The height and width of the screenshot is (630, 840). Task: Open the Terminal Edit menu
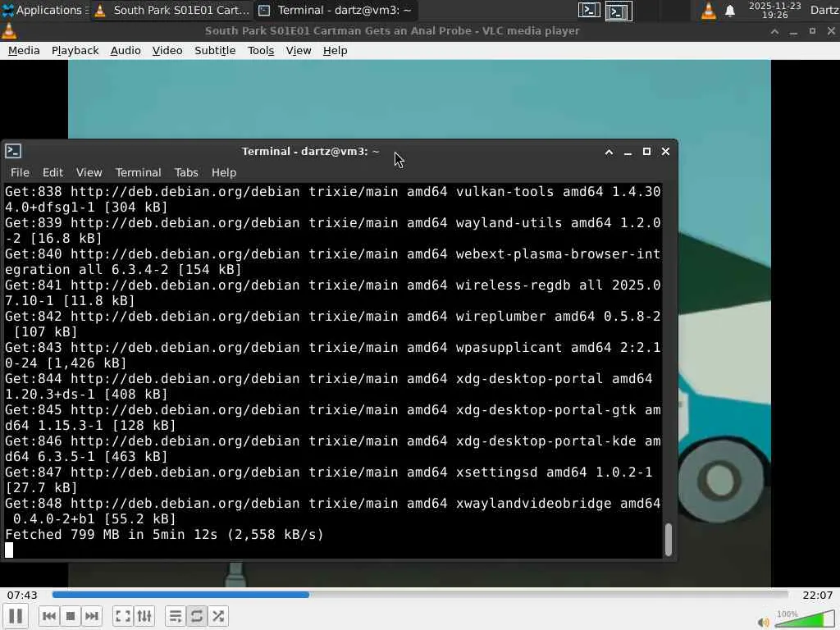[52, 172]
